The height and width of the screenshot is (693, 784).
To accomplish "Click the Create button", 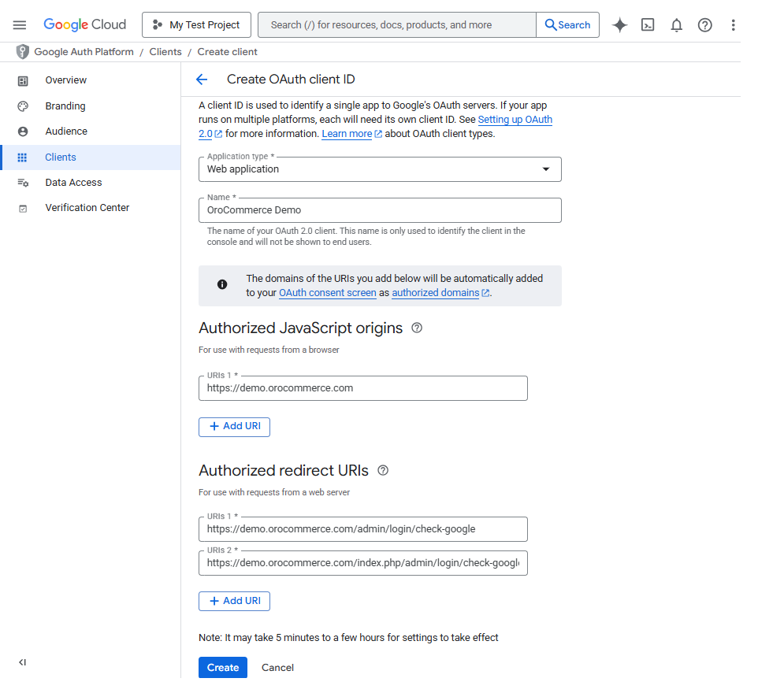I will [x=222, y=668].
